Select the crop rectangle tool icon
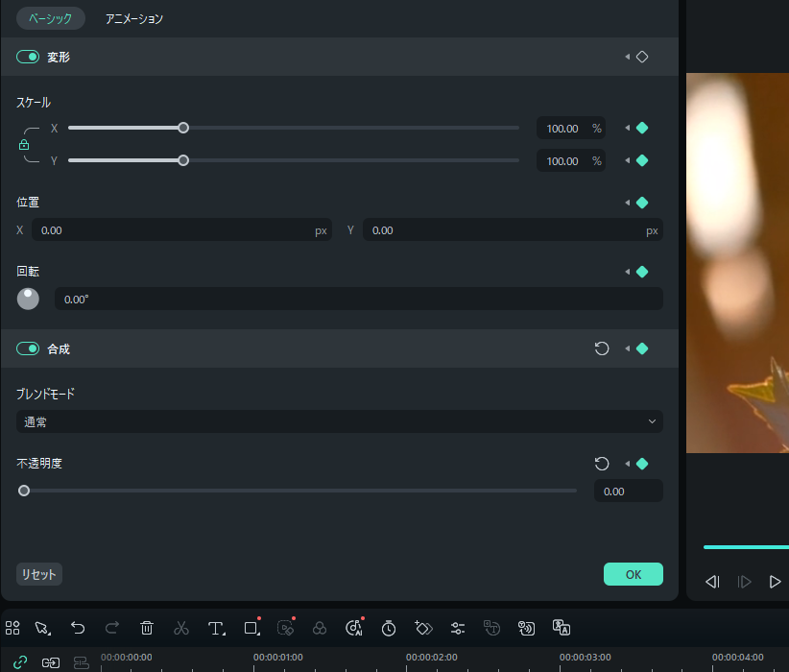 (x=251, y=628)
